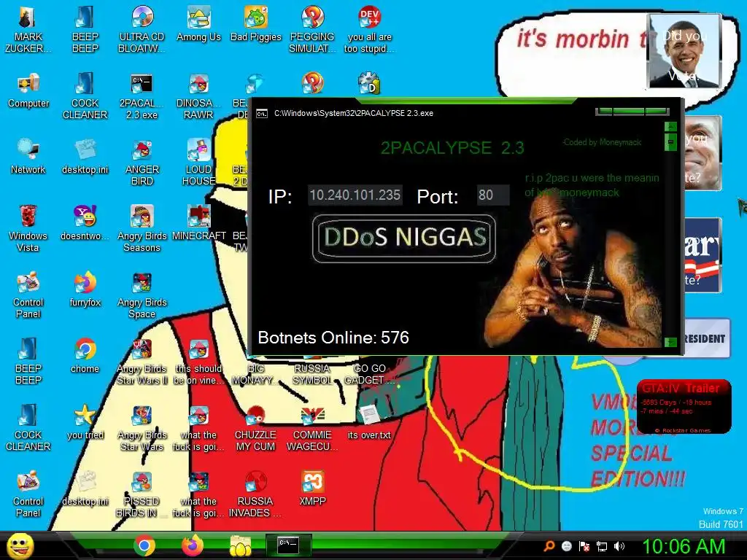
Task: Select the MARK ZUCKER... desktop icon
Action: point(28,29)
